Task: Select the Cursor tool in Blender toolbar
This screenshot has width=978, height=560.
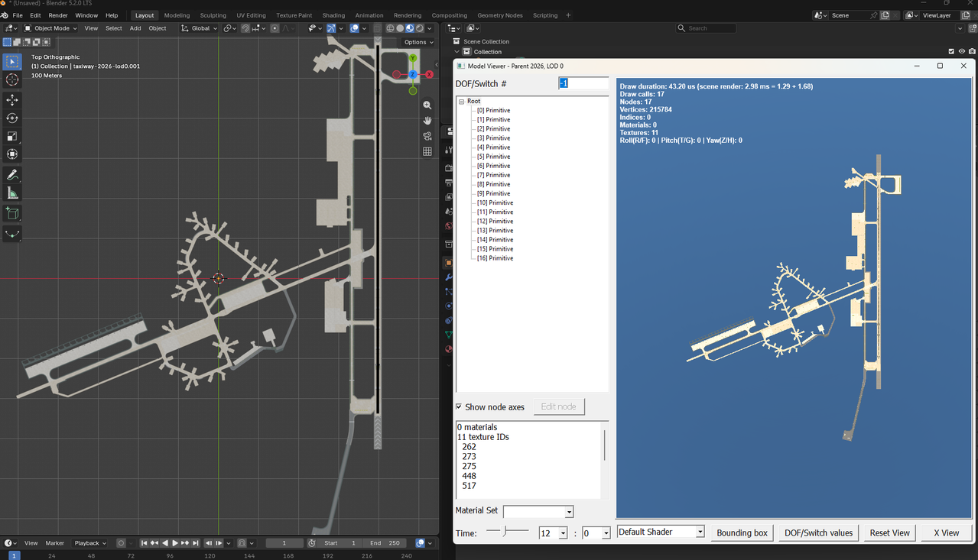Action: click(12, 80)
